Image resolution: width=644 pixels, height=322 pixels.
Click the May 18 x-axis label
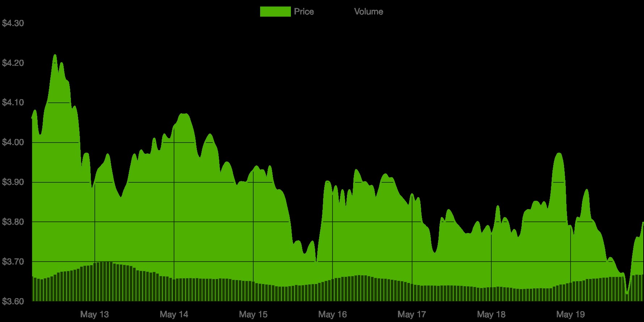[491, 314]
